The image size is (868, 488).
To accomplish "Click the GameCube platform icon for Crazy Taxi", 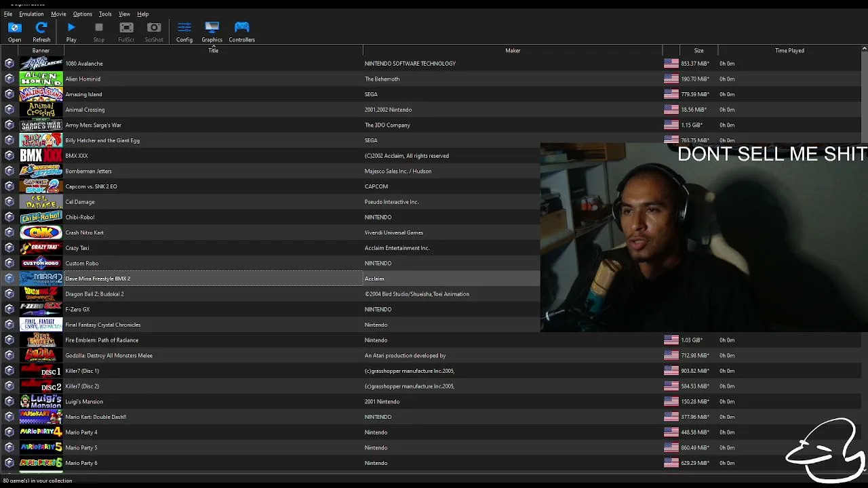I will click(9, 248).
